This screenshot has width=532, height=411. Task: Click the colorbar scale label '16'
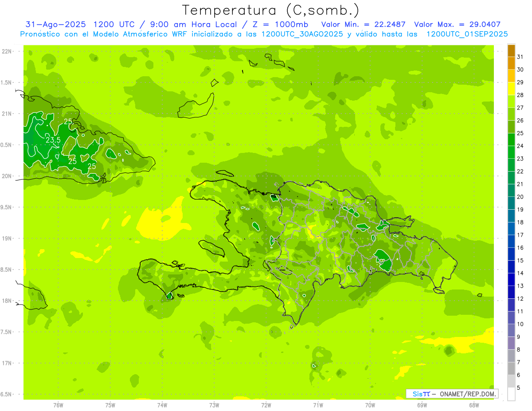520,248
